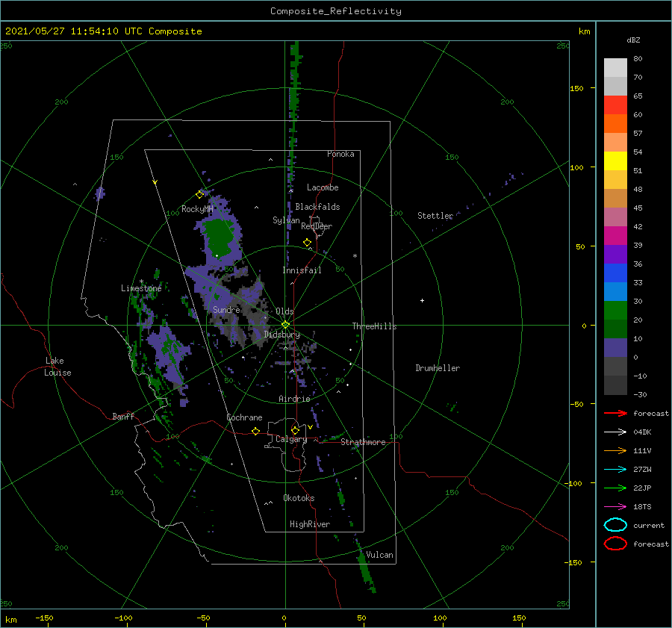This screenshot has height=628, width=672.
Task: Click the yellow radar center marker near Olds
Action: (285, 325)
